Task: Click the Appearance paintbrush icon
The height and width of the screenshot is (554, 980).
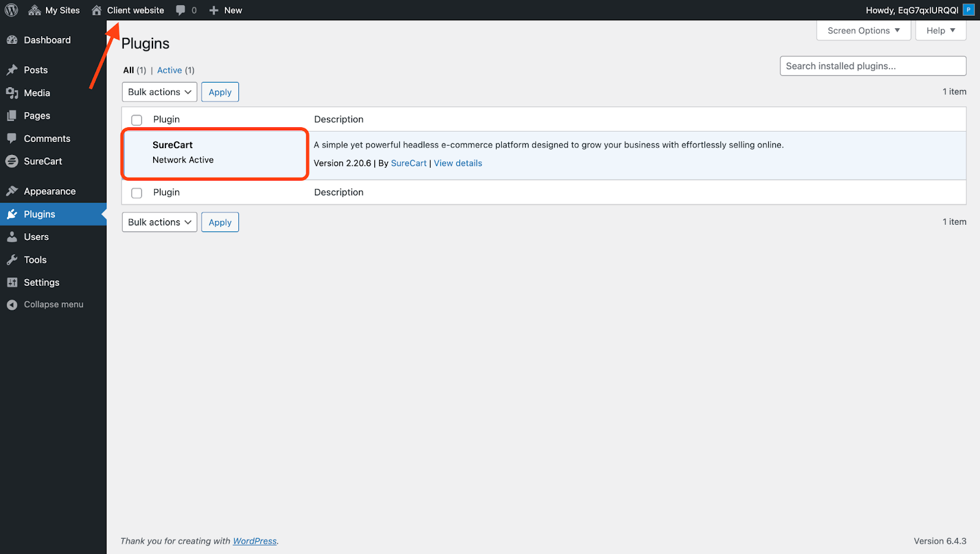Action: pyautogui.click(x=13, y=190)
